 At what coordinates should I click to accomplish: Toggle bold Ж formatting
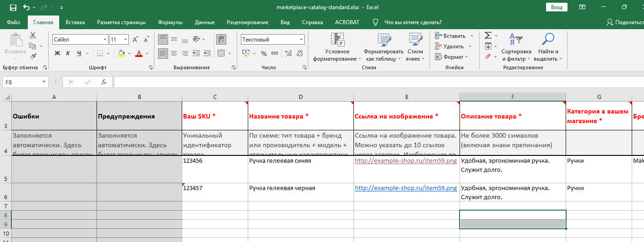(x=57, y=53)
